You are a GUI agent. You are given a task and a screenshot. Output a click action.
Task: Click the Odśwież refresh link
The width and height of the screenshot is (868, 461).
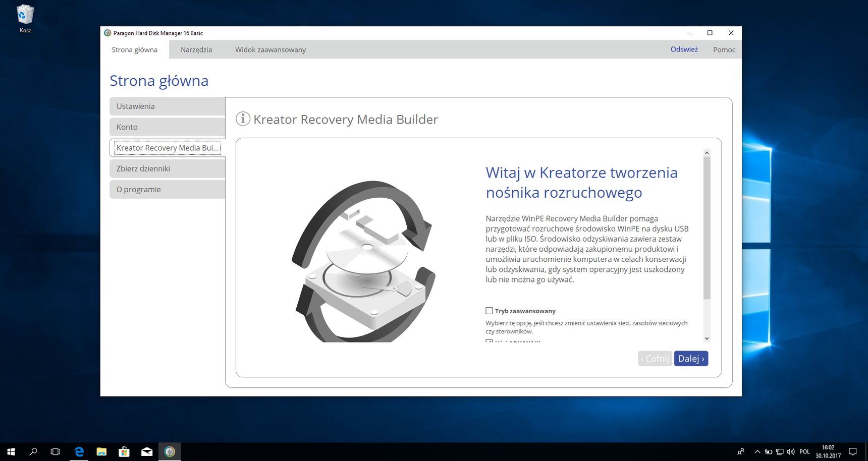click(x=684, y=49)
